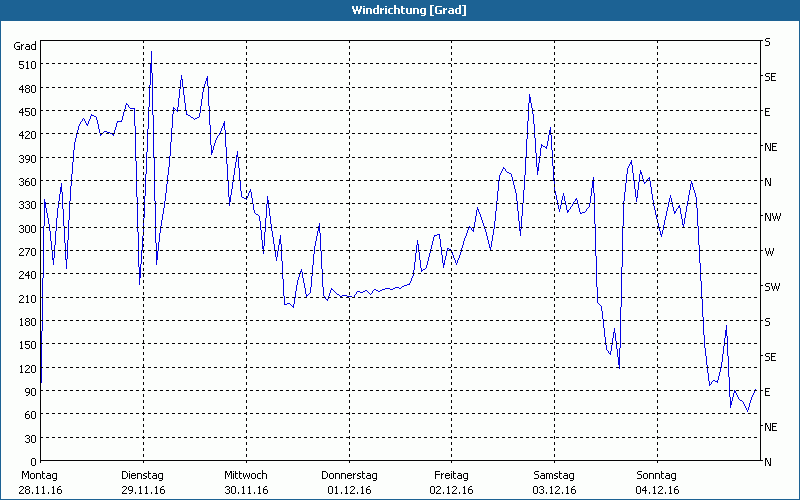Click the lower 'S' compass label at 180

[767, 322]
